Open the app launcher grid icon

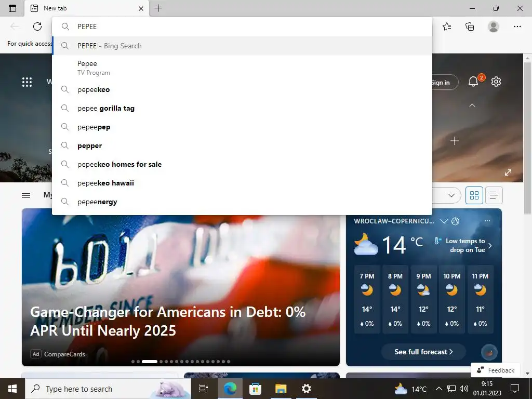(x=27, y=82)
